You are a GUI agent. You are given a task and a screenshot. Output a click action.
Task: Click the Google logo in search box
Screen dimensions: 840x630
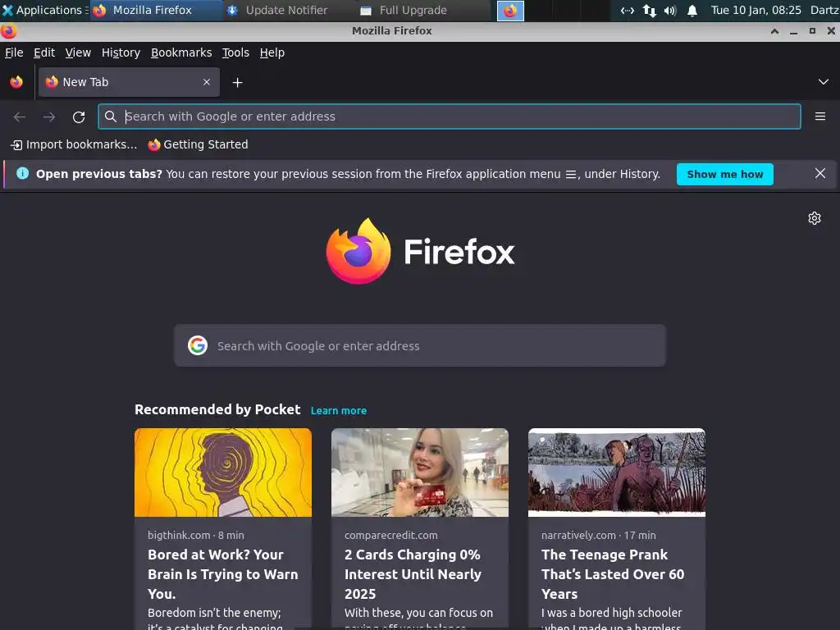click(x=198, y=345)
